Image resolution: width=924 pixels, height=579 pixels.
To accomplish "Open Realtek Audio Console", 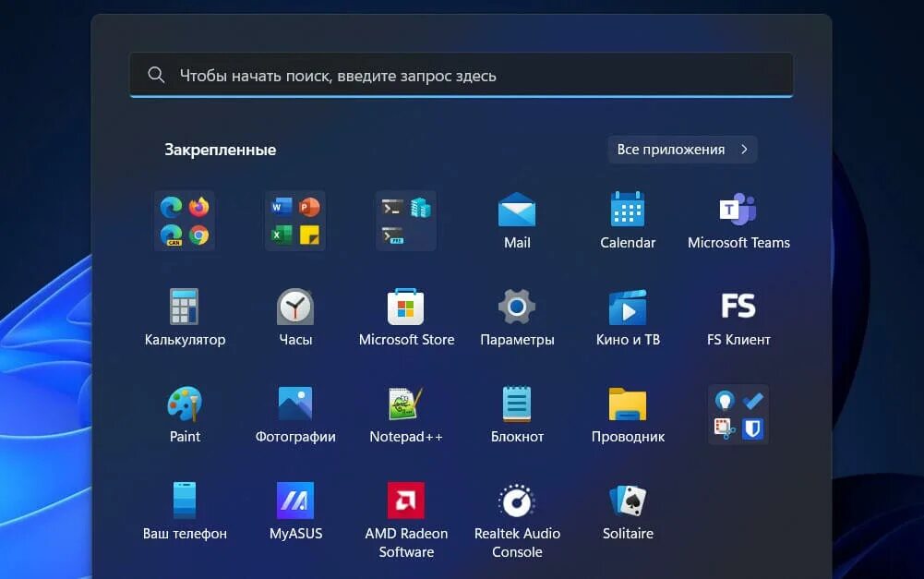I will 517,520.
